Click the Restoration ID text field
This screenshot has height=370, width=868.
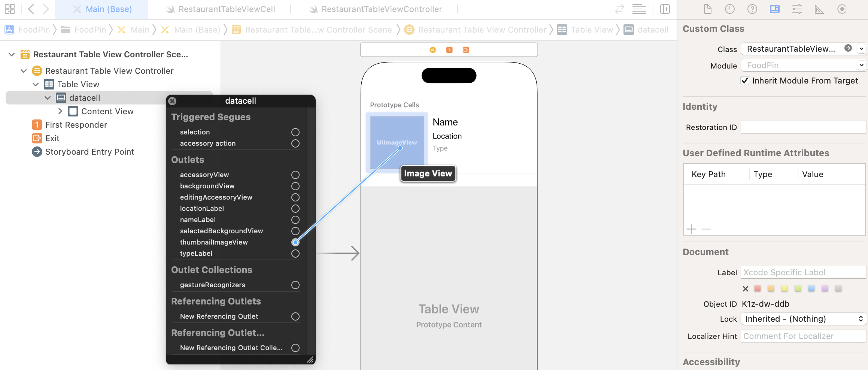click(803, 127)
